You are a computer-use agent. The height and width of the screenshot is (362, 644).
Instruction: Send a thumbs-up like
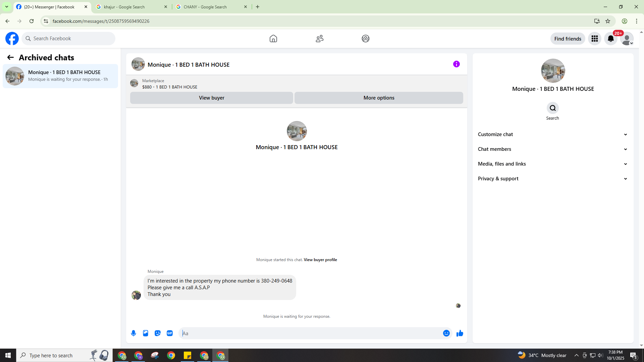pos(460,333)
